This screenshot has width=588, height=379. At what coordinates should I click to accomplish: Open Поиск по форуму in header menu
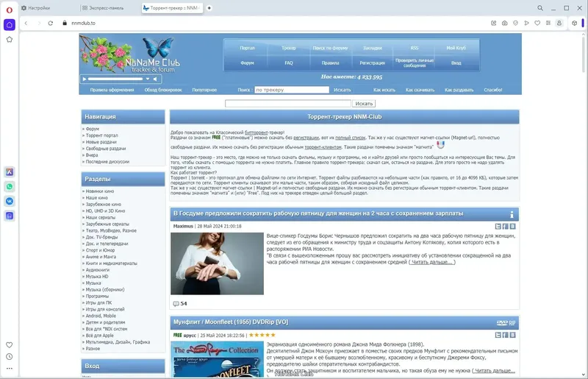(x=330, y=48)
